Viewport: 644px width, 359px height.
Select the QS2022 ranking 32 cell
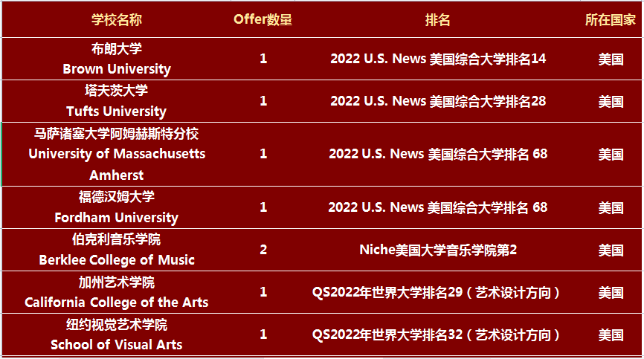tap(437, 335)
